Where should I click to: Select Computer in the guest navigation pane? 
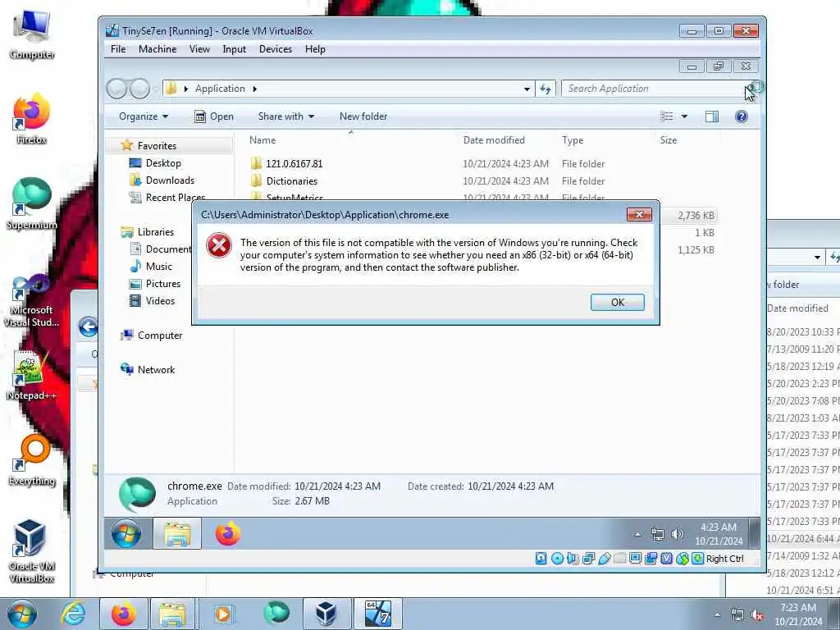[160, 336]
